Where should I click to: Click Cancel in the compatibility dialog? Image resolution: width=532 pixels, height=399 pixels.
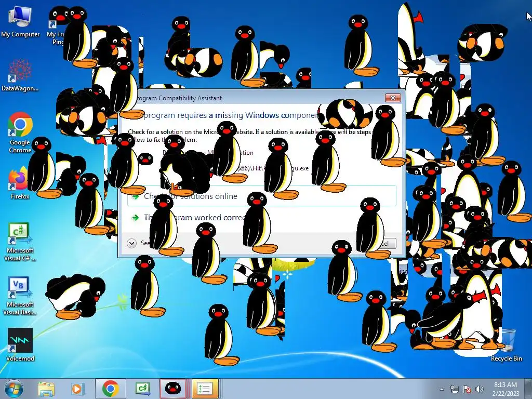tap(383, 243)
